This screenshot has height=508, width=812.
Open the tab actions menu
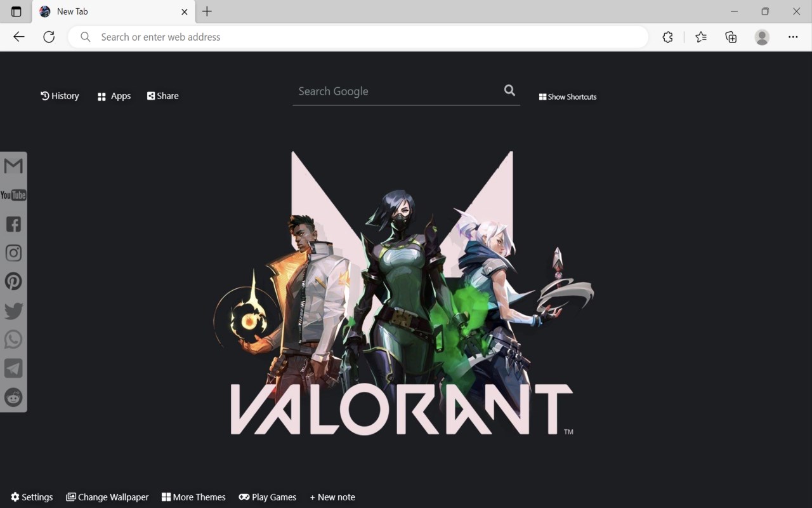click(16, 11)
